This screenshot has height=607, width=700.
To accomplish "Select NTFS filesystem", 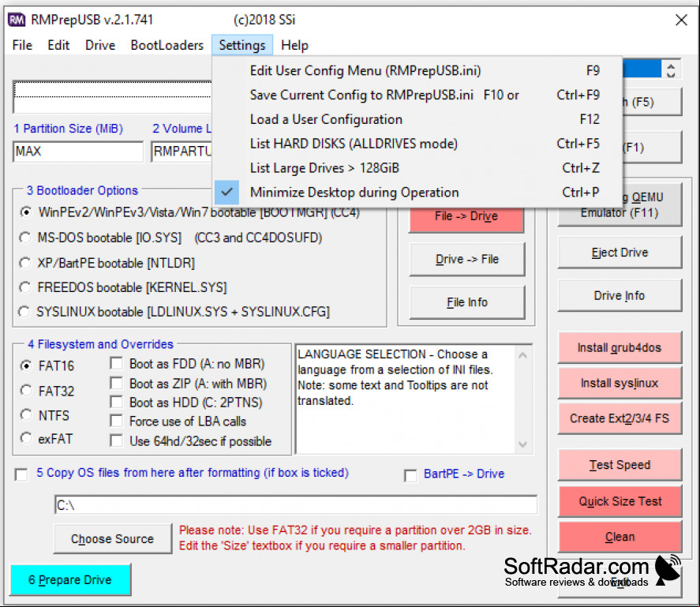I will [27, 415].
